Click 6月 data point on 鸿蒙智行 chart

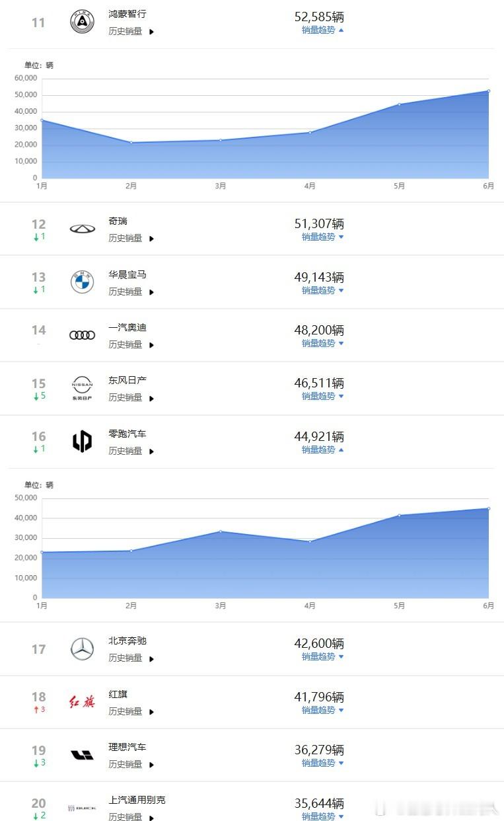[x=489, y=91]
